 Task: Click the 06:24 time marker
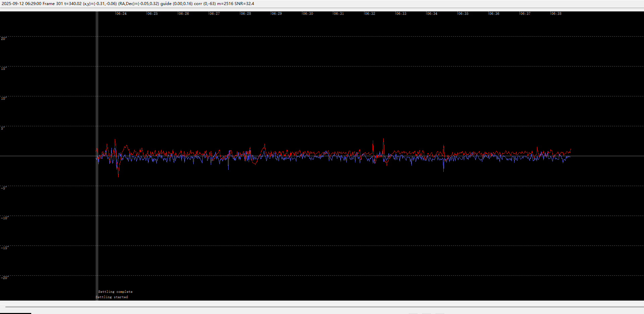pos(121,14)
